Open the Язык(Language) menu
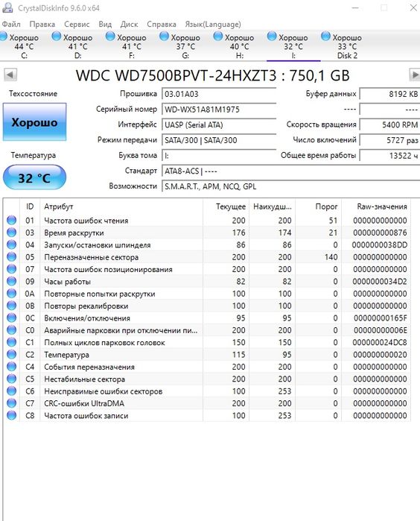Image resolution: width=420 pixels, height=521 pixels. click(213, 25)
